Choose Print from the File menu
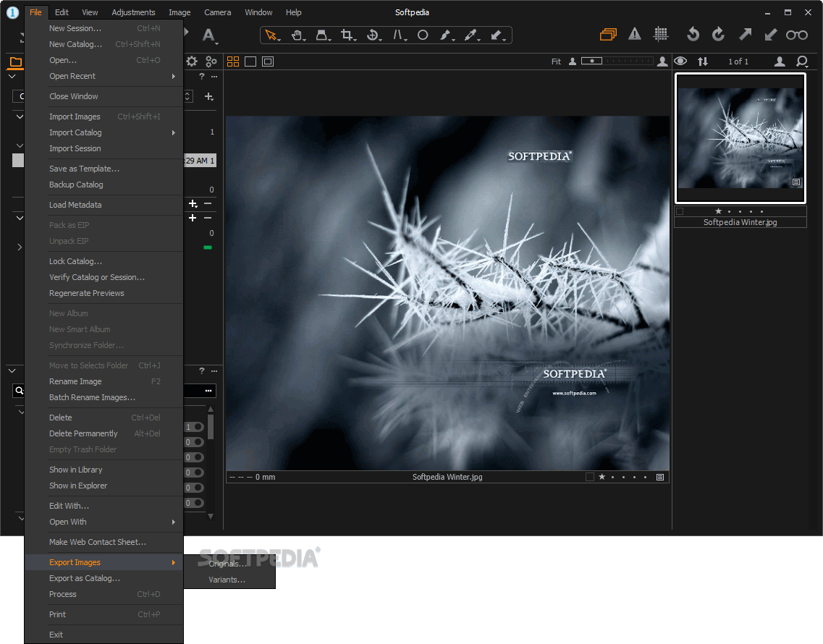The height and width of the screenshot is (644, 823). click(104, 614)
